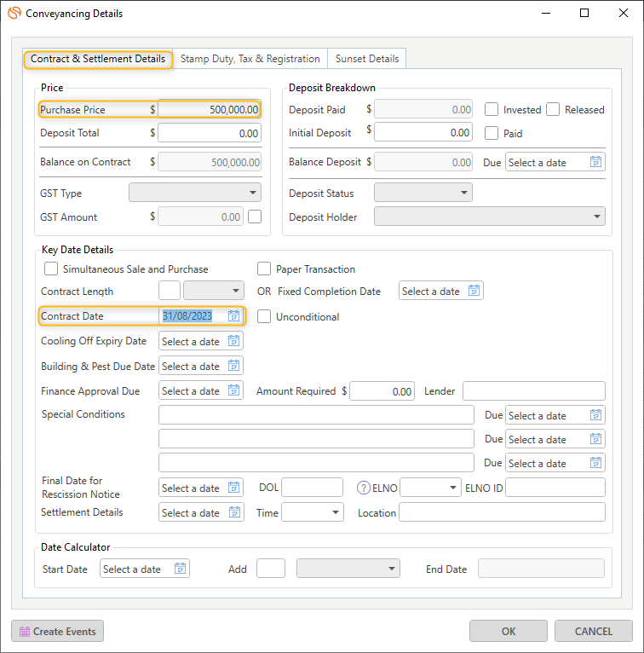This screenshot has height=653, width=644.
Task: Confirm with the OK button
Action: 509,632
